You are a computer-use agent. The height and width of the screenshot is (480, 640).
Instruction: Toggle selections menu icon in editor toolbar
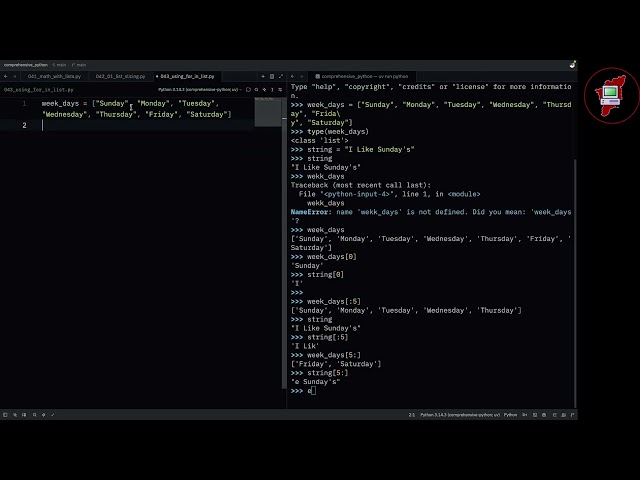pyautogui.click(x=272, y=89)
